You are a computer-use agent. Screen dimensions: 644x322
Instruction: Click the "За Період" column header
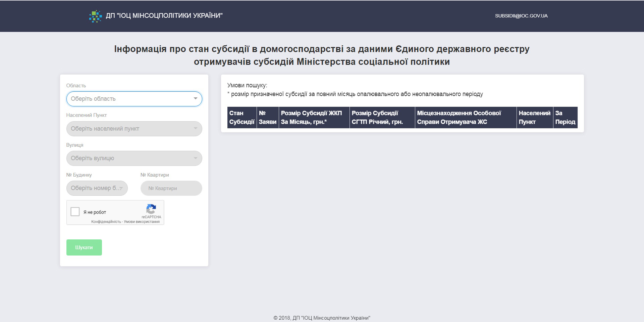click(x=565, y=118)
